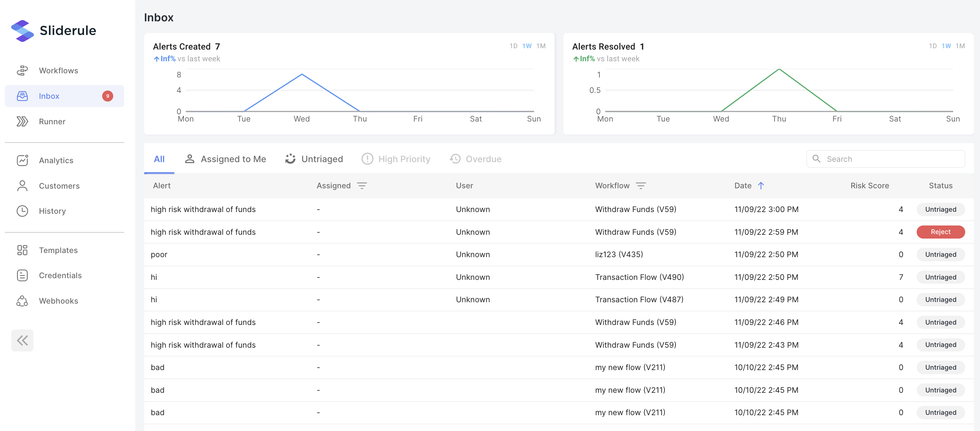
Task: Click the Webhooks icon in the sidebar
Action: pos(22,301)
